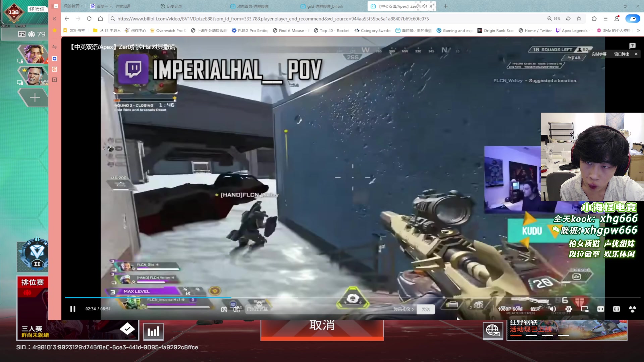Open the game stats bar-chart icon
The image size is (644, 362).
pyautogui.click(x=153, y=332)
